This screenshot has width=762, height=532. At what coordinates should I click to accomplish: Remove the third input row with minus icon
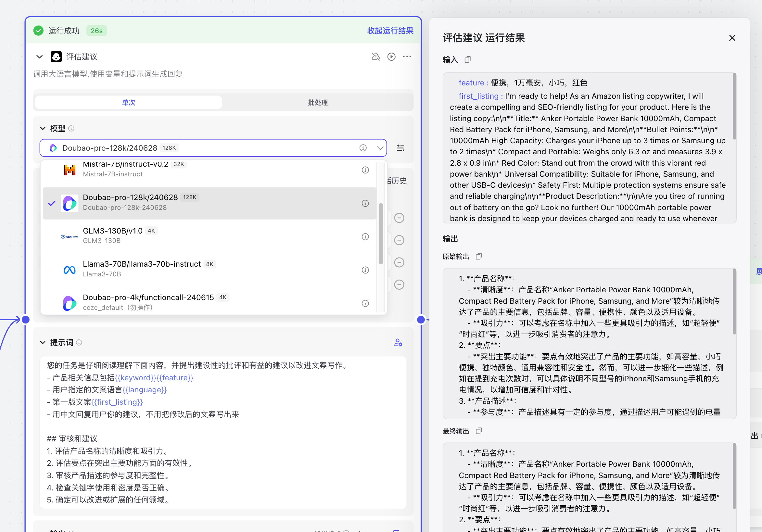pos(399,262)
